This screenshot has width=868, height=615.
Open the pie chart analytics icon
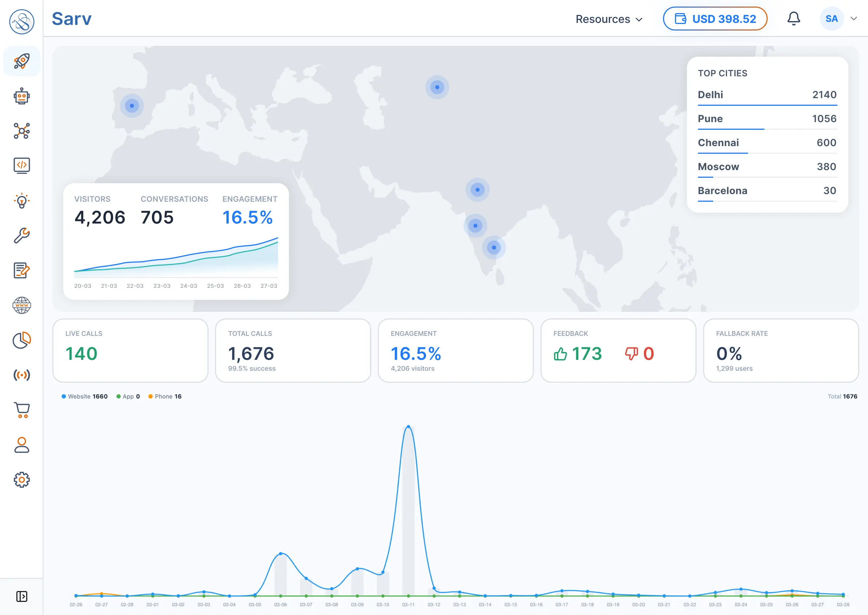(21, 340)
